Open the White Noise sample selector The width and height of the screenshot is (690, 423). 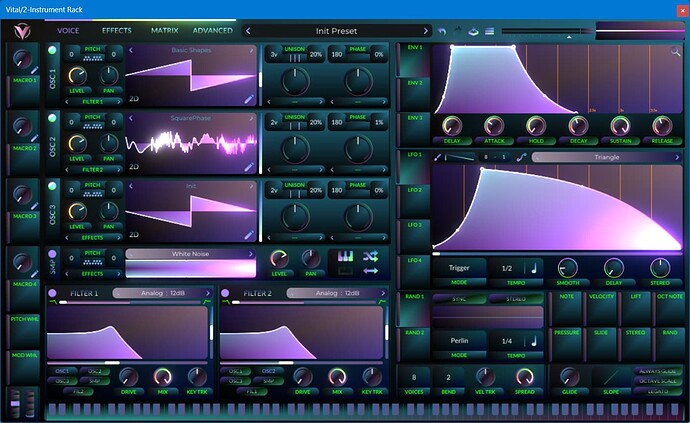pos(191,254)
